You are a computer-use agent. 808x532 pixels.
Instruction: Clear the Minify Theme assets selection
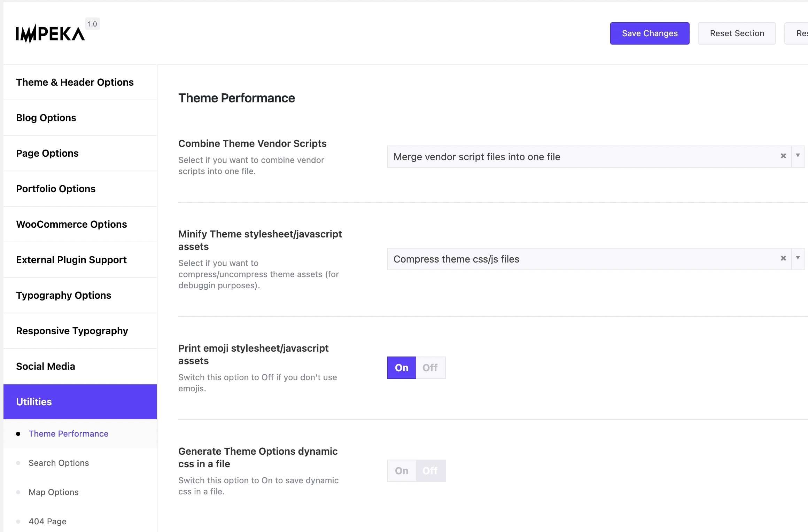[x=783, y=258]
